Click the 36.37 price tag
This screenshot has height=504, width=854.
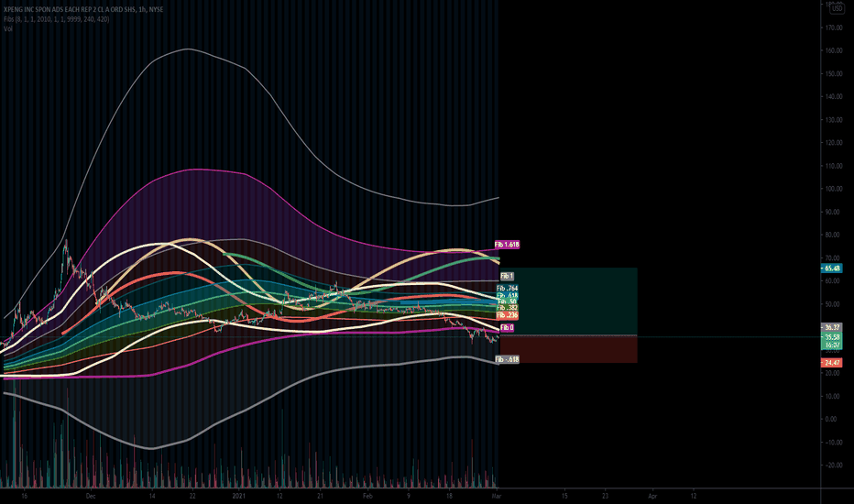click(832, 327)
